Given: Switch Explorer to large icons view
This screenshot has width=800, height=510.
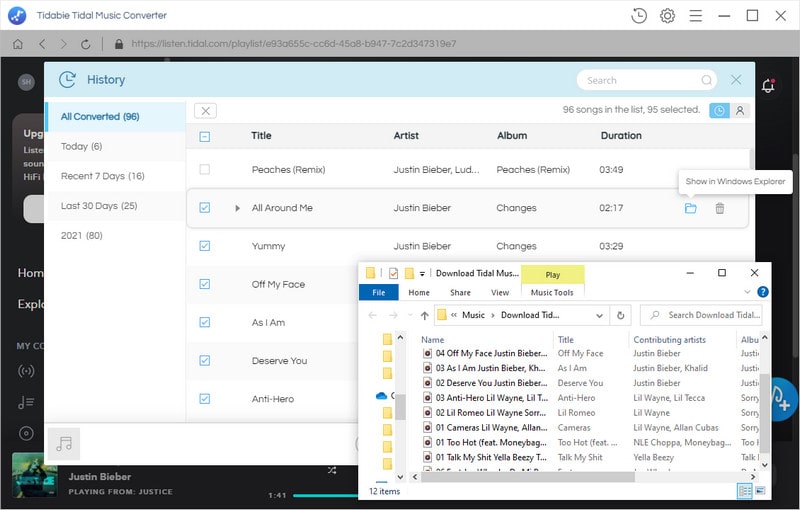Looking at the screenshot, I should coord(760,491).
